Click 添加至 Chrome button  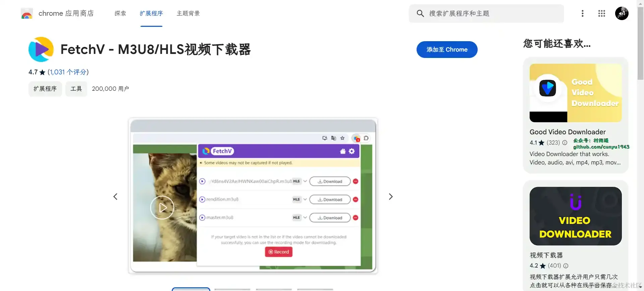(x=447, y=50)
